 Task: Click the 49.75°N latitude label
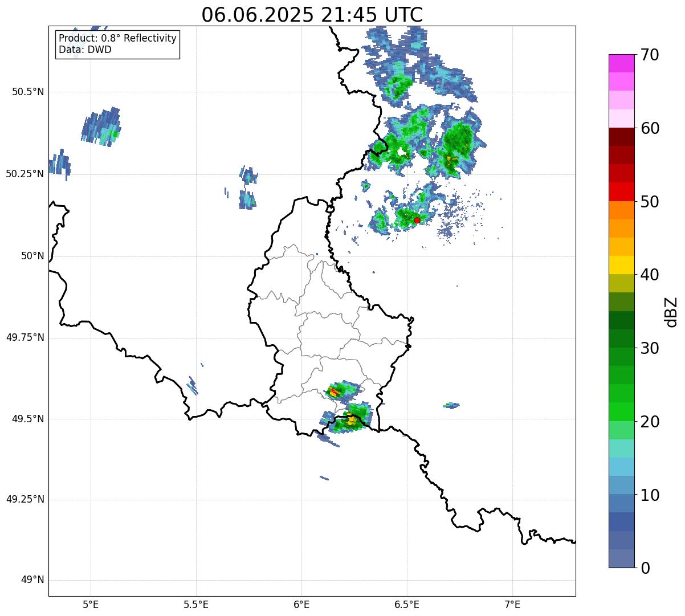coord(25,337)
